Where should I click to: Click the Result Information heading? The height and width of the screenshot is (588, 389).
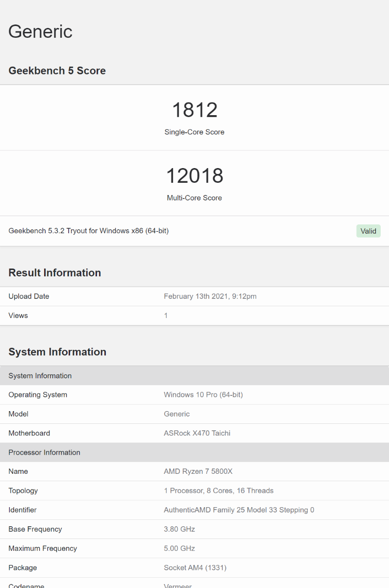(x=55, y=273)
